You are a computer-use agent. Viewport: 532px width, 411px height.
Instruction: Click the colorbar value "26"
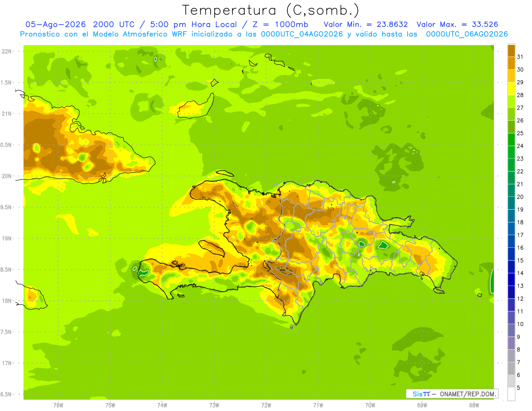[520, 121]
